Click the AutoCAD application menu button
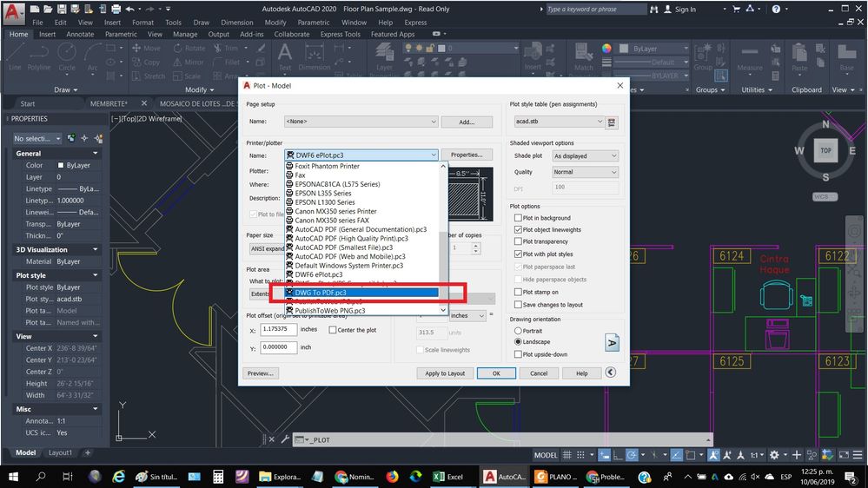This screenshot has width=868, height=488. [x=14, y=13]
